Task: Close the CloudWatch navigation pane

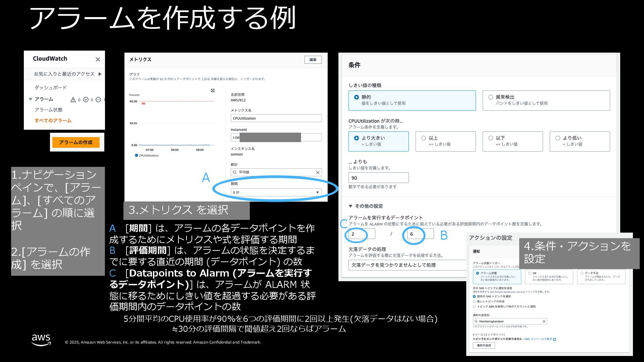Action: (x=98, y=59)
